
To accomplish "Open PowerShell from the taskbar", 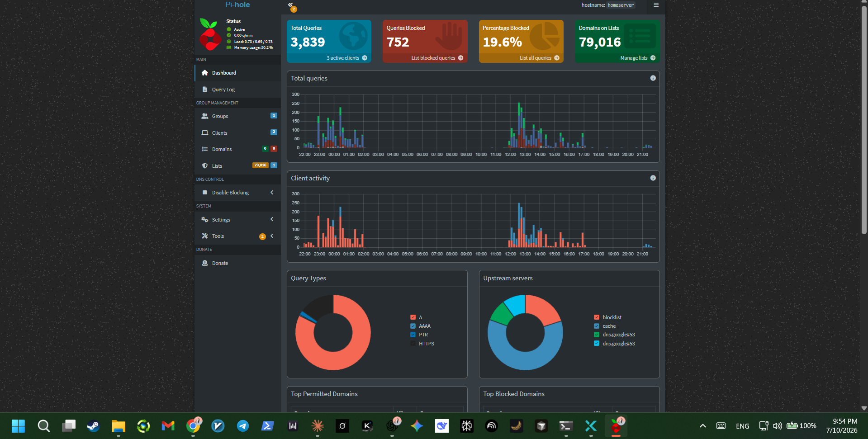I will pos(268,426).
